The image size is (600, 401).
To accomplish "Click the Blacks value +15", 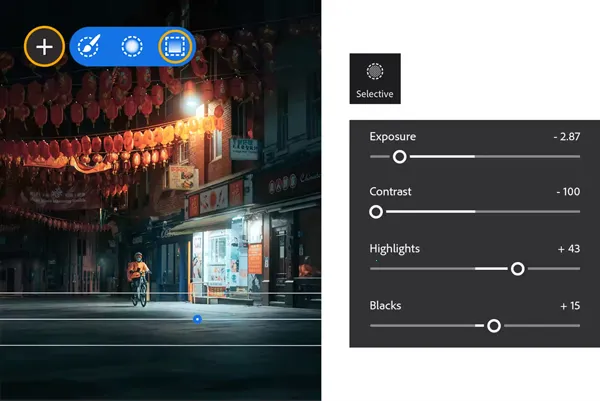I will point(567,306).
